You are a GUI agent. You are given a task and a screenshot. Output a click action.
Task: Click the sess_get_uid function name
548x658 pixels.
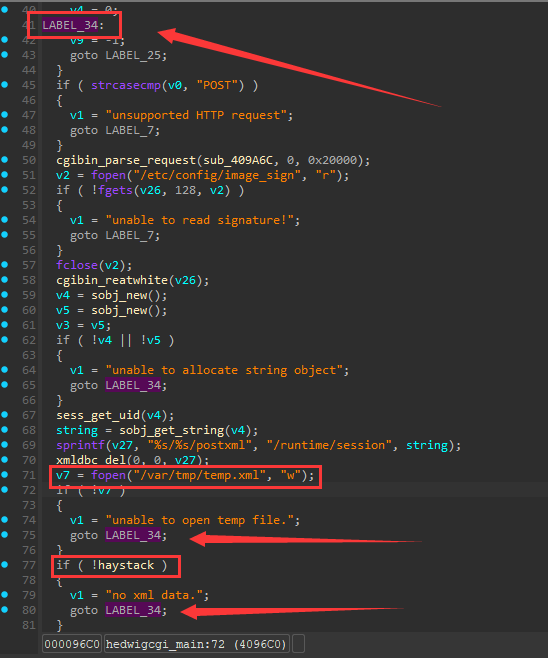(98, 415)
